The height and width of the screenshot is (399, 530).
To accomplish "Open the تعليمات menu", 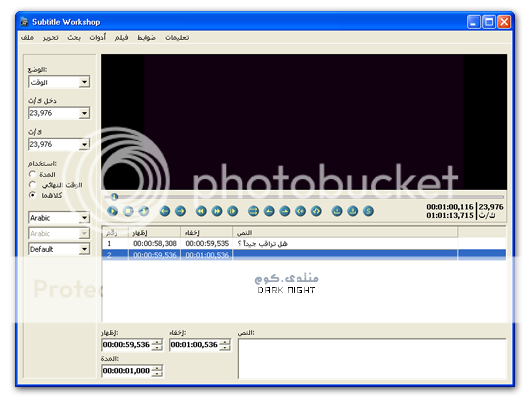I will (x=177, y=38).
